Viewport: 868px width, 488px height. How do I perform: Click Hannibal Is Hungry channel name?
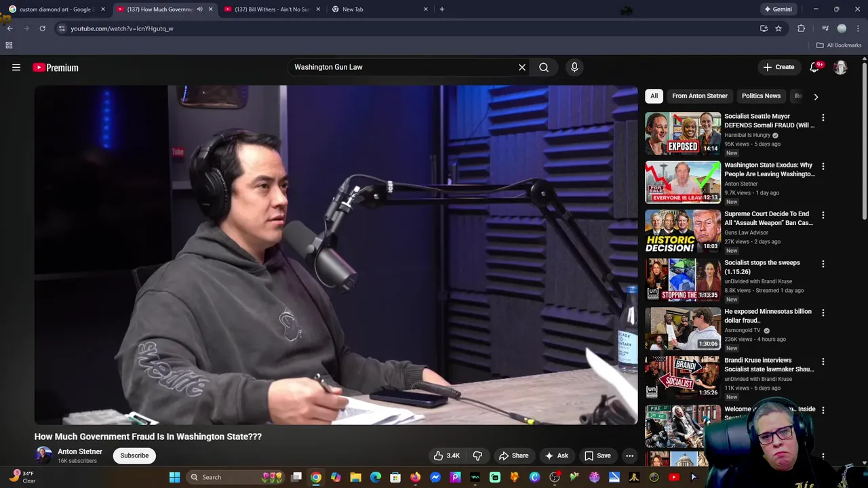[x=747, y=135]
